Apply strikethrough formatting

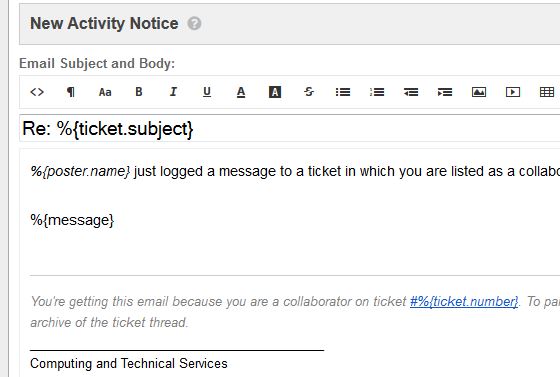pyautogui.click(x=309, y=92)
